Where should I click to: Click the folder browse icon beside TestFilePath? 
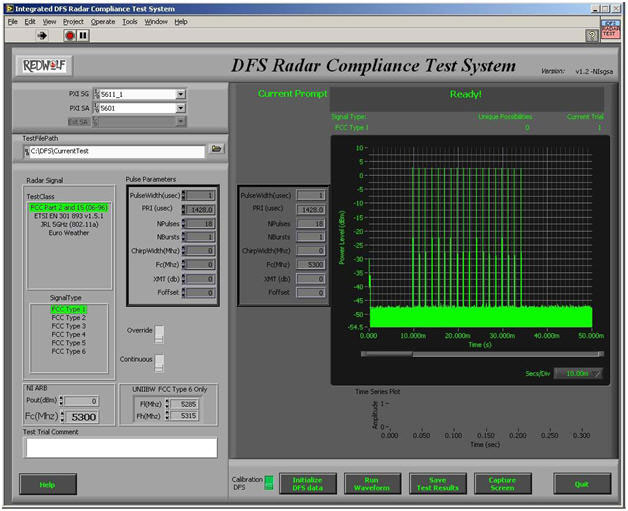coord(216,150)
